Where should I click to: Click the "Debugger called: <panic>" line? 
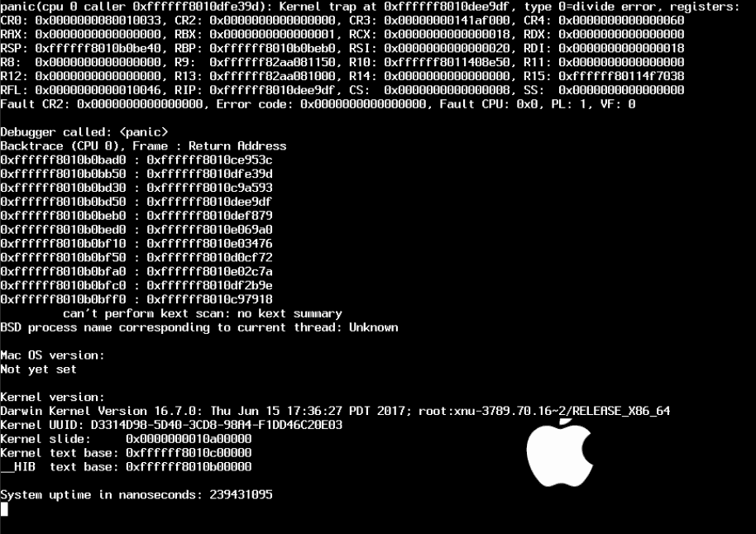[x=84, y=132]
